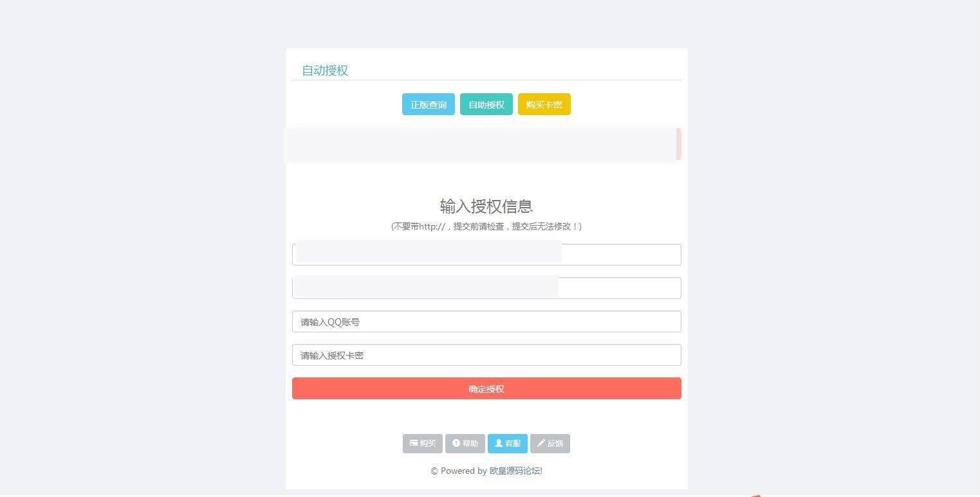Screen dimensions: 980x497
Task: Open the 购买卡密 tab
Action: [544, 104]
